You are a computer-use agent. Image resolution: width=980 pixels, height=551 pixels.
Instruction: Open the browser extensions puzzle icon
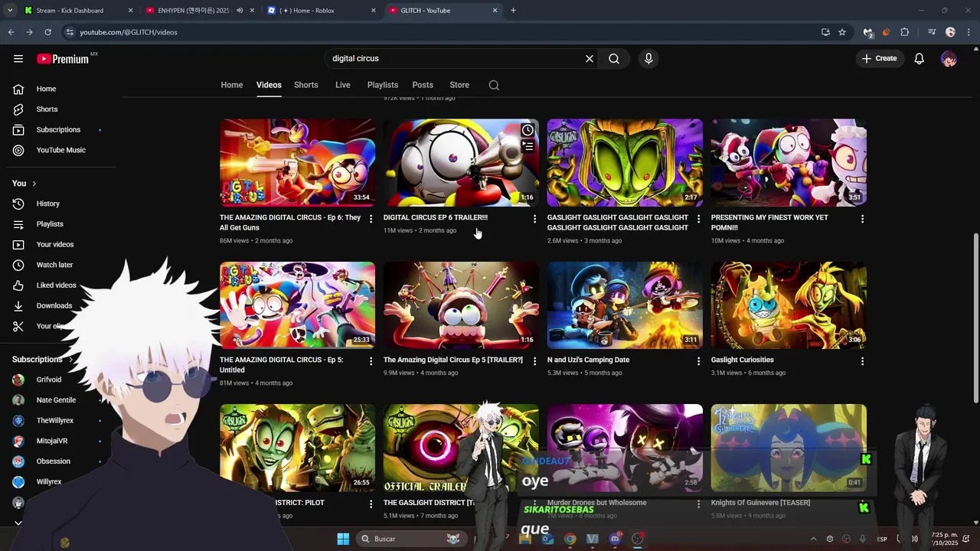905,32
